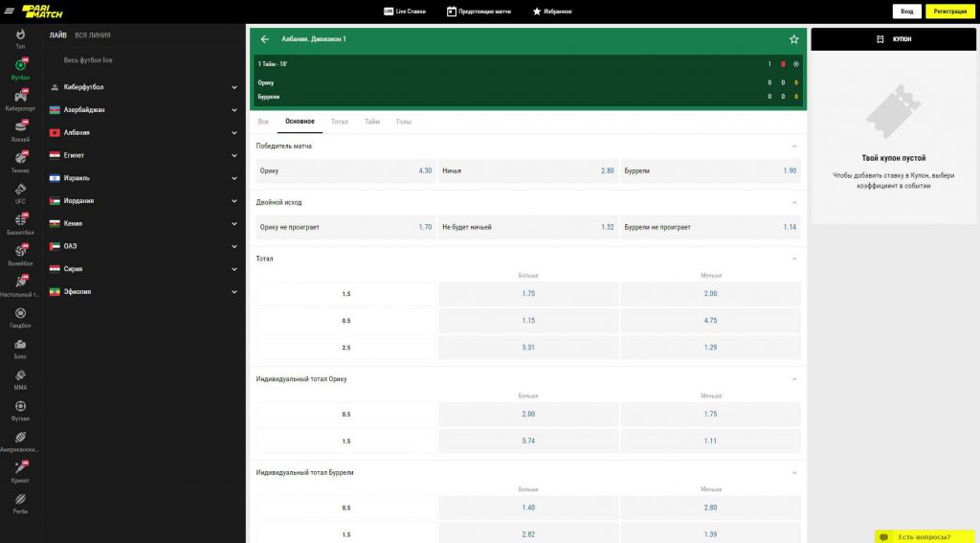Screen dimensions: 980x543
Task: Select Орику не проиграет at 1.70
Action: 345,227
